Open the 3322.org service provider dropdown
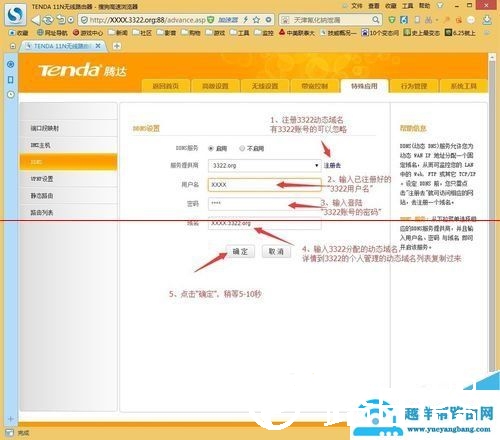 tap(265, 166)
